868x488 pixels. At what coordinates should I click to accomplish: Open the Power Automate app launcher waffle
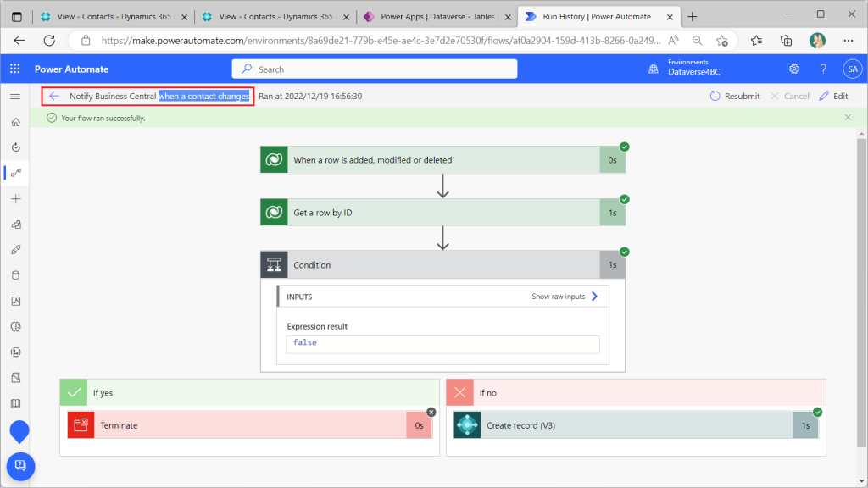[15, 69]
